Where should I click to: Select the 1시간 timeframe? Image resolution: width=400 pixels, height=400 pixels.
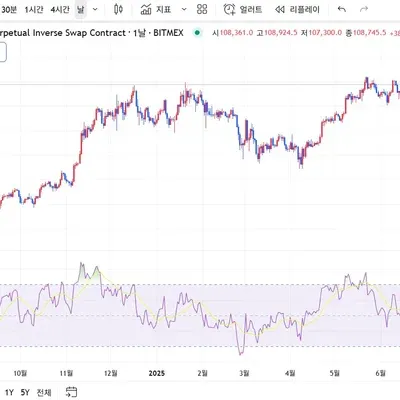(34, 10)
